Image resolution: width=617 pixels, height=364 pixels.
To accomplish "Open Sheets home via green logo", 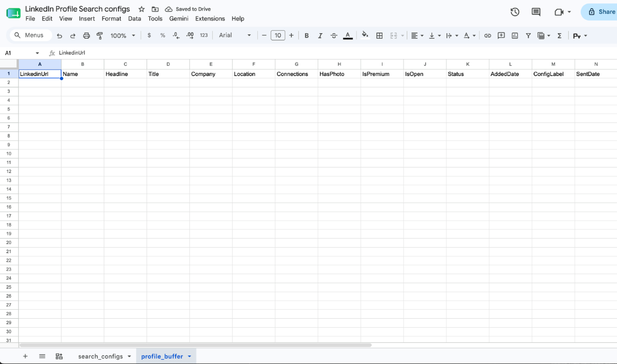I will 13,13.
